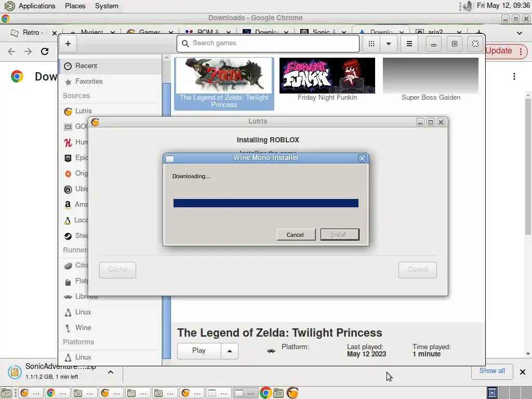Click the Epic Games source icon

coord(68,158)
